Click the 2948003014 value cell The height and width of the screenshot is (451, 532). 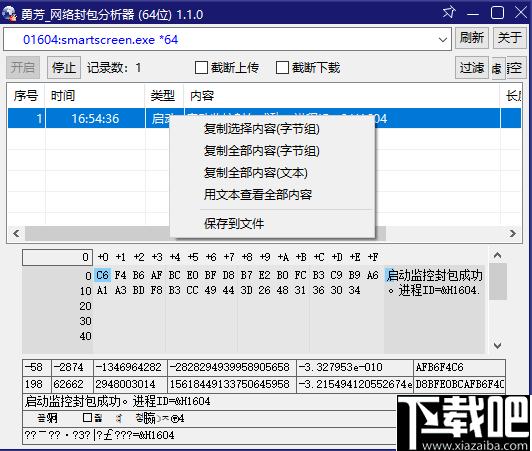[x=130, y=384]
